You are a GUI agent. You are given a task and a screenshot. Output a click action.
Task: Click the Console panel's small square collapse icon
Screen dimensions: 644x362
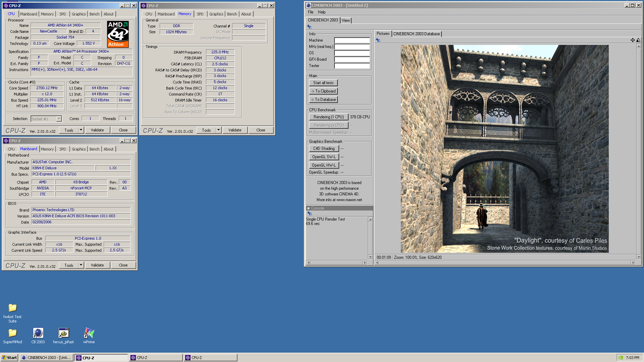(308, 208)
